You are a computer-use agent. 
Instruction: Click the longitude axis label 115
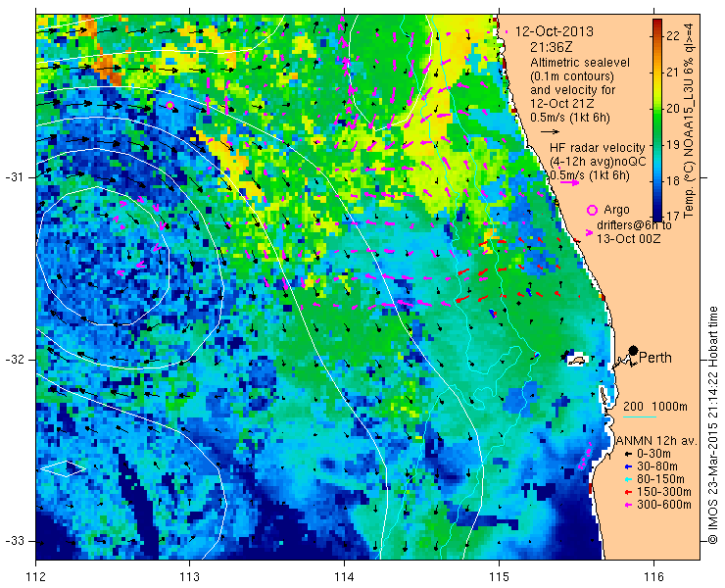(x=499, y=576)
